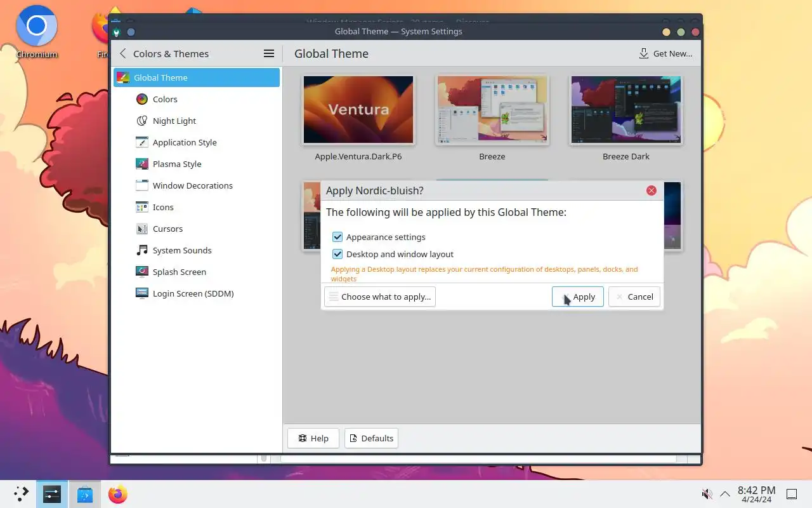Open the application launcher in taskbar
The height and width of the screenshot is (508, 812).
pyautogui.click(x=21, y=494)
